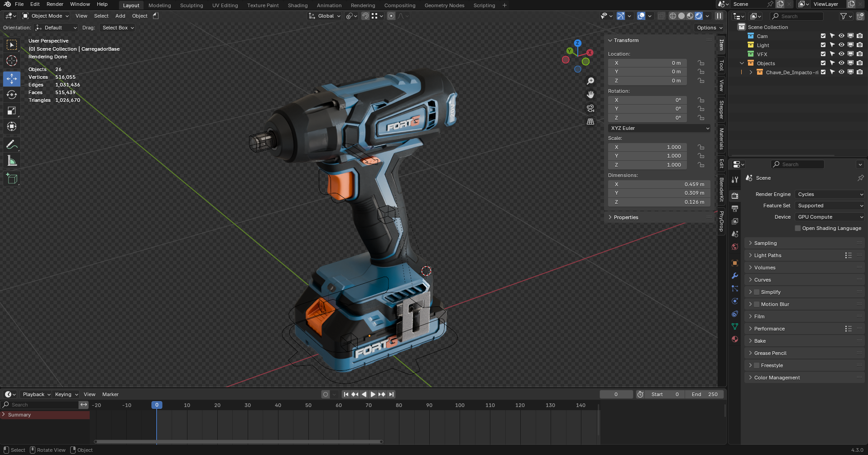Click the new collection icon in outliner

[860, 16]
